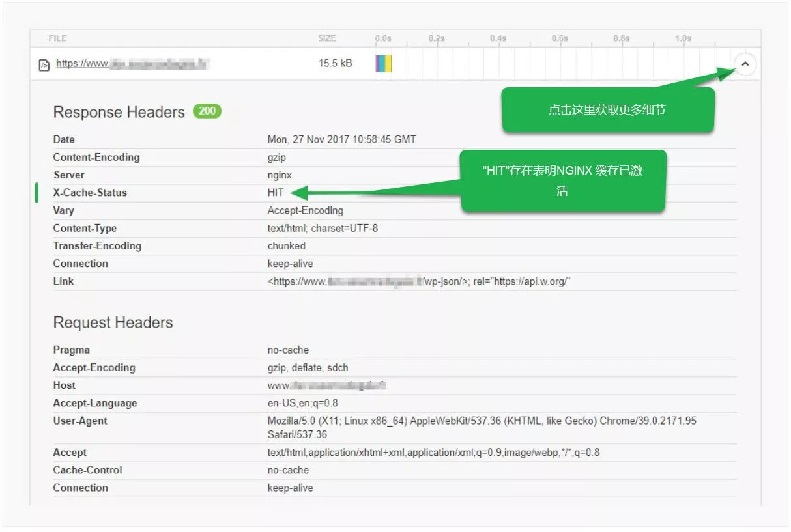Select the Transfer-Encoding header label

coord(97,245)
